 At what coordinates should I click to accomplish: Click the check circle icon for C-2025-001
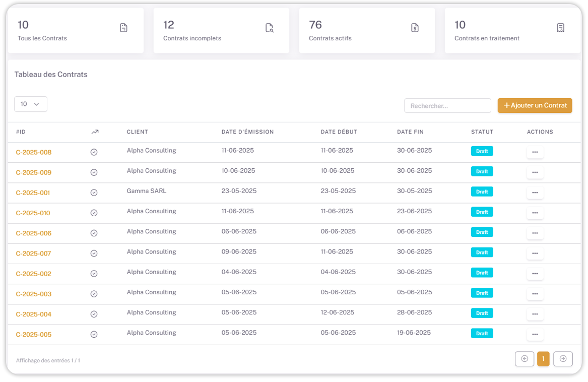(x=94, y=193)
